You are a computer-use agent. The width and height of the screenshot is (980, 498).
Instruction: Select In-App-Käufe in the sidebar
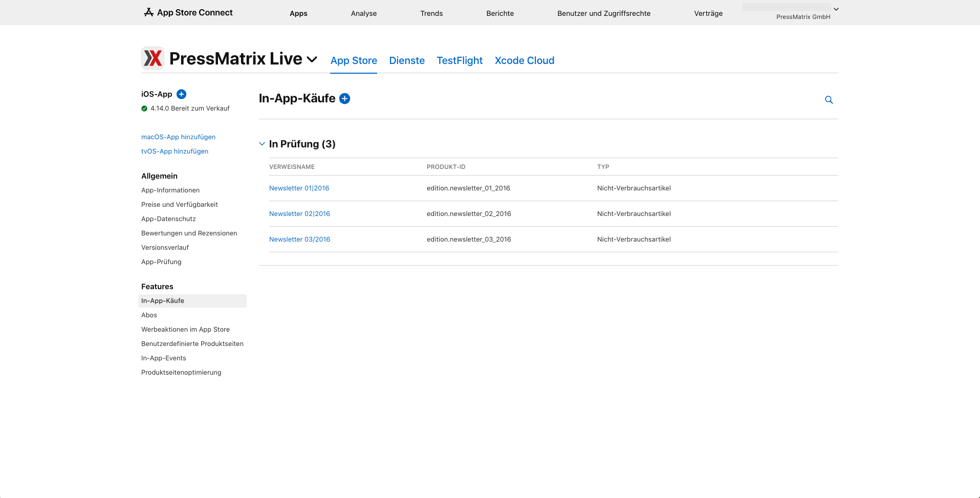[x=192, y=301]
